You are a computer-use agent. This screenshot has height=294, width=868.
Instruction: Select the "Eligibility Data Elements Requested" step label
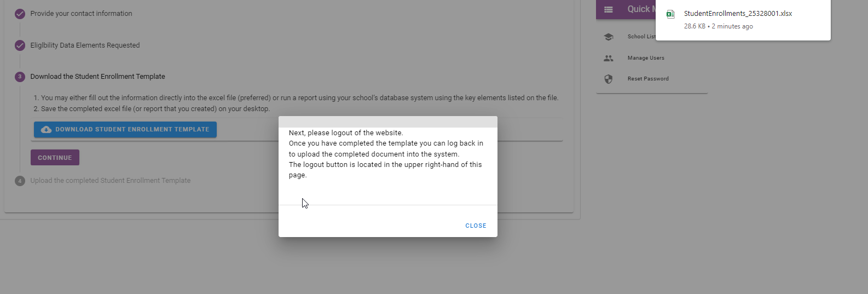85,45
